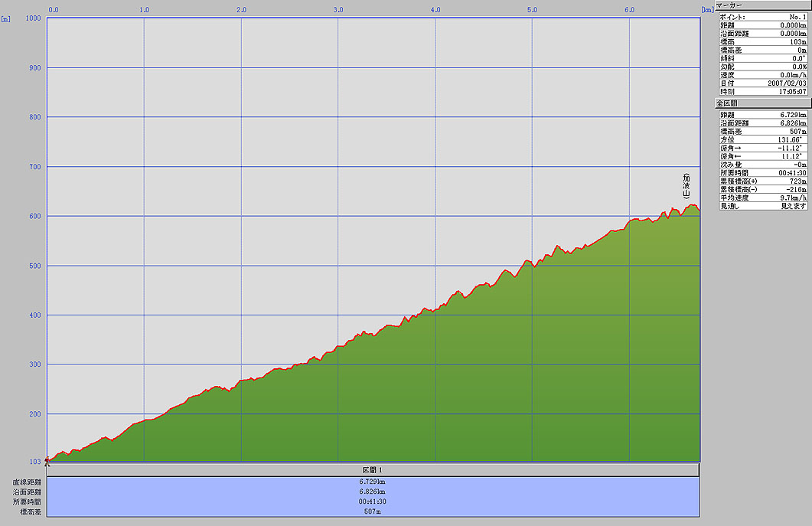Viewport: 812px width, 526px height.
Task: Click the マーカー panel header
Action: pos(762,5)
